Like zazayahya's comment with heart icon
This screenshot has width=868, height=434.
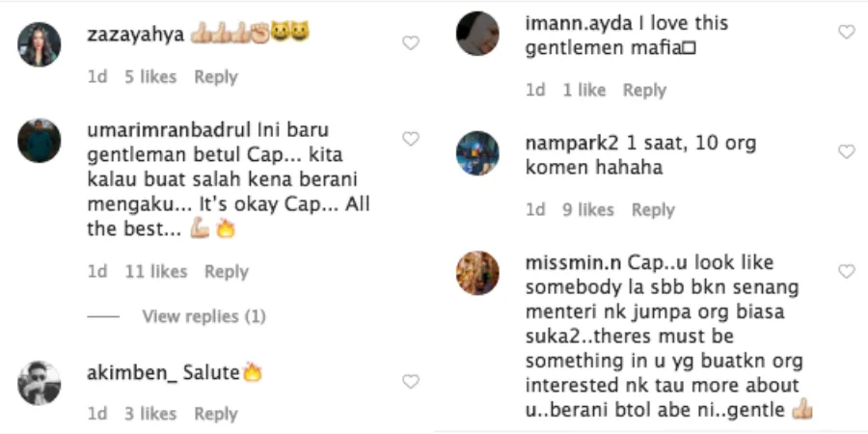411,43
